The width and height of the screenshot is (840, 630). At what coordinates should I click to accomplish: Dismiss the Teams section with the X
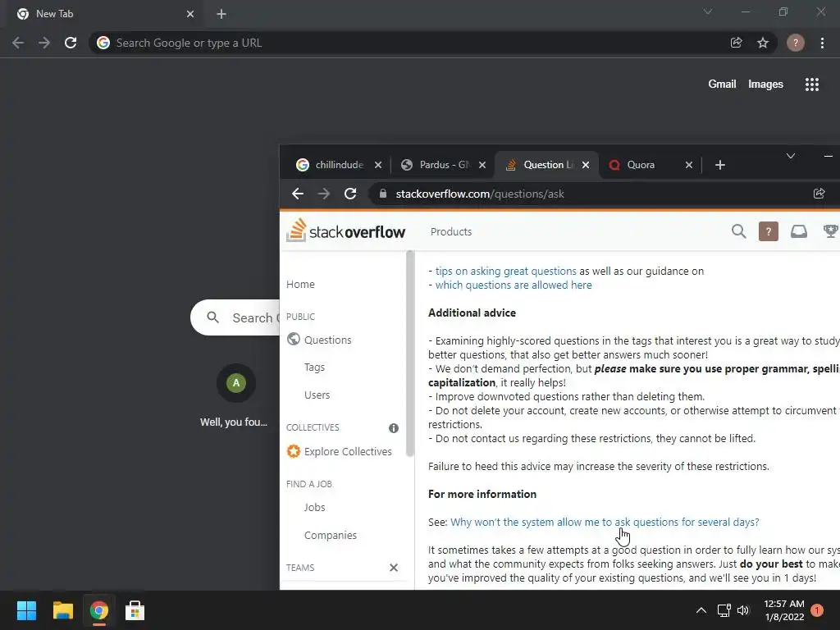coord(394,568)
